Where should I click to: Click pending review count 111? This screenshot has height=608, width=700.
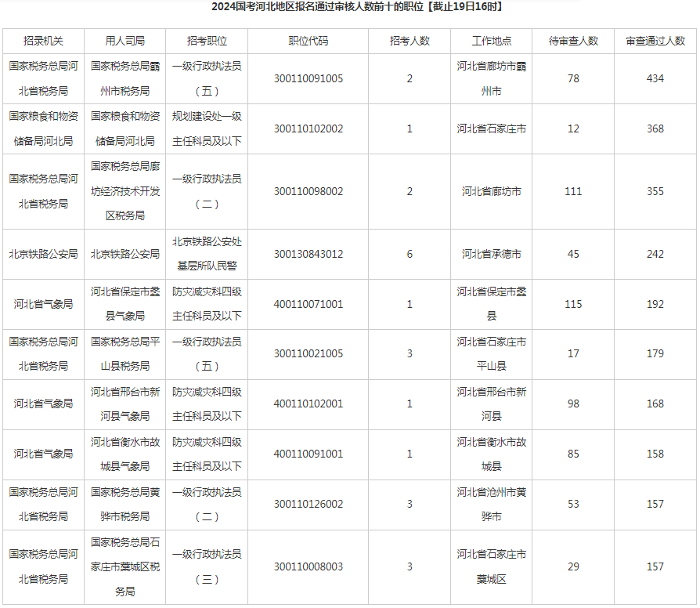coord(573,191)
